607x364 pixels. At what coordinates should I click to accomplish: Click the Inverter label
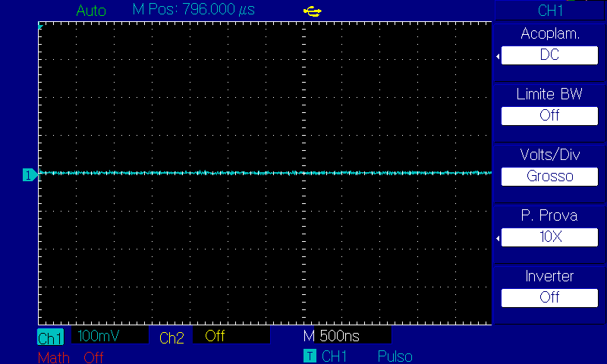549,276
